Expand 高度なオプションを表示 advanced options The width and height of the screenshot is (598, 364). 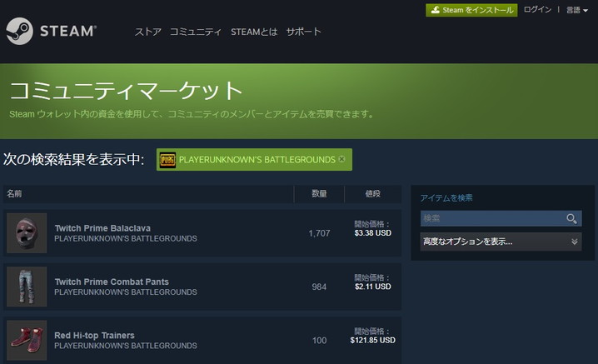[501, 242]
